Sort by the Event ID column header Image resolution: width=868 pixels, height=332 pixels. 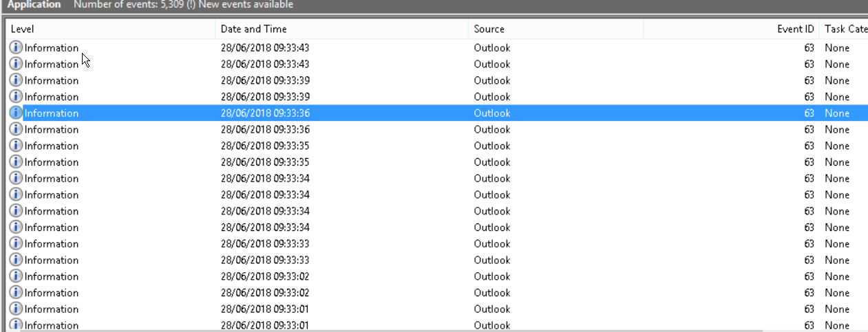[731, 29]
